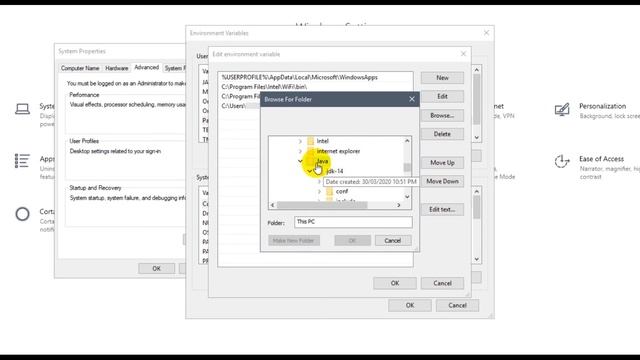This screenshot has width=640, height=360.
Task: Open Ease of Access in Windows Settings
Action: point(601,159)
